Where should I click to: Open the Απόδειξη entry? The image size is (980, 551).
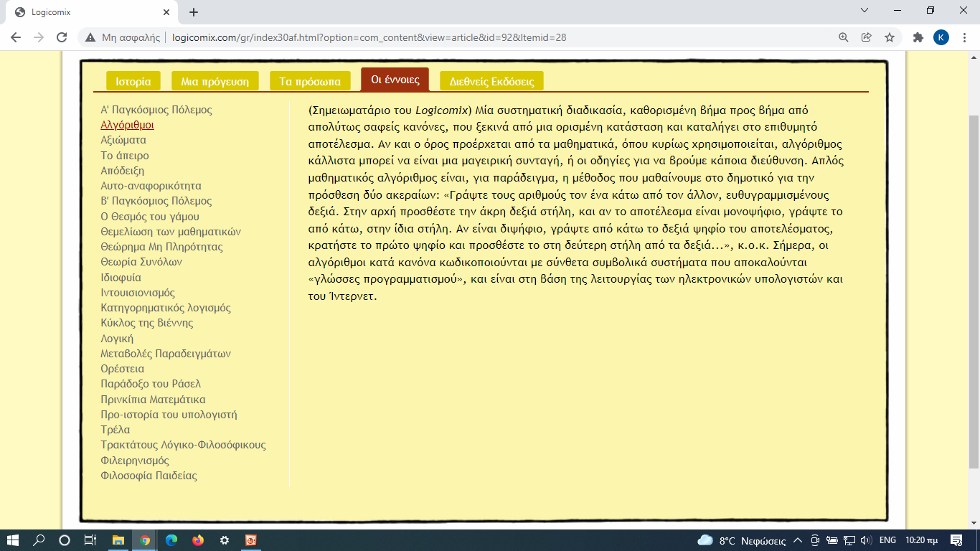pos(123,171)
